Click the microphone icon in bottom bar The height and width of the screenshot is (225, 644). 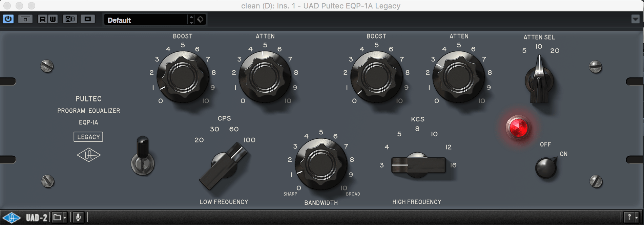click(78, 217)
